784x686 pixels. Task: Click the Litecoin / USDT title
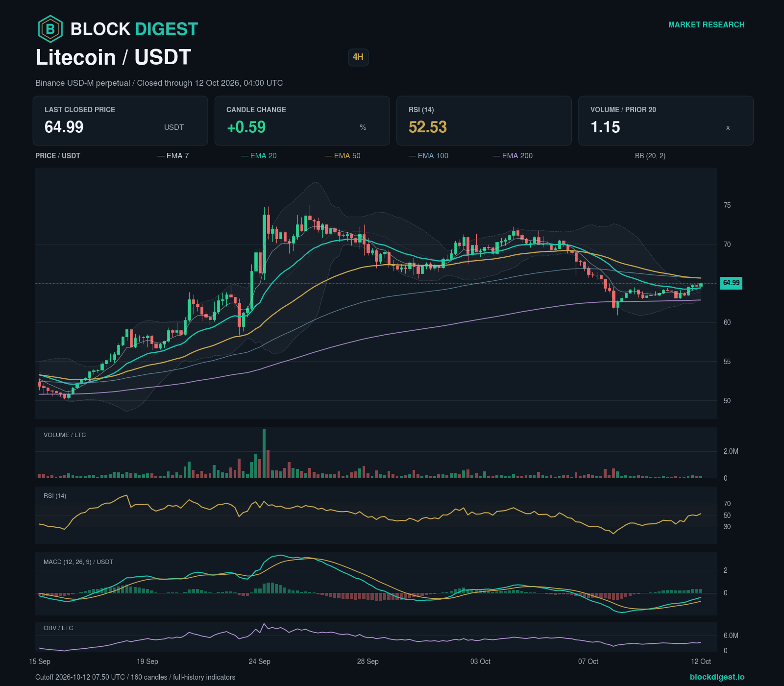point(113,57)
